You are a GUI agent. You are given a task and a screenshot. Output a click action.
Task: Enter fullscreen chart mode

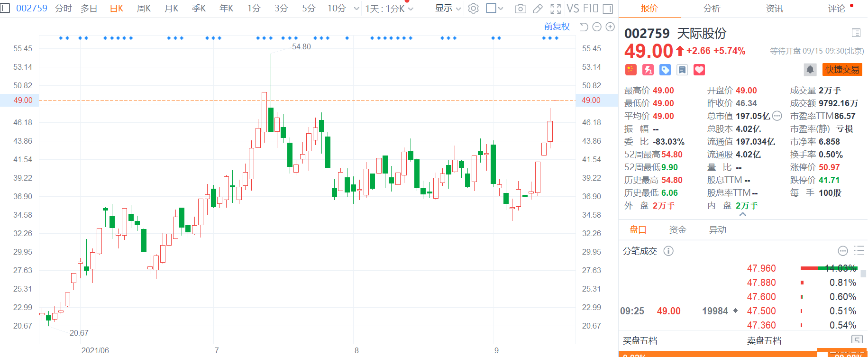[556, 9]
